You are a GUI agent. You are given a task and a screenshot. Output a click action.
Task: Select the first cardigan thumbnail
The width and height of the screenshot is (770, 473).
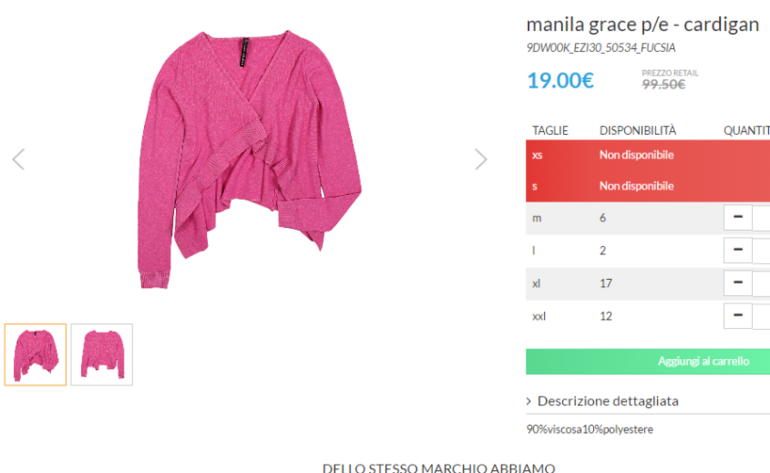coord(35,355)
